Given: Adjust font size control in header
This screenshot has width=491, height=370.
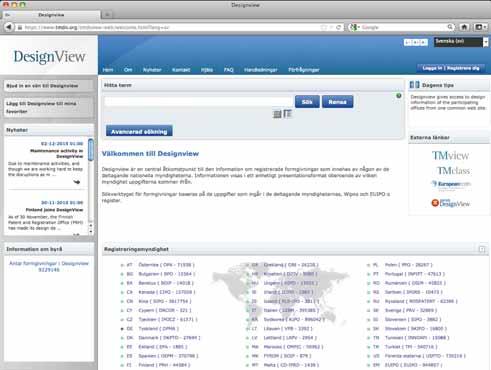Looking at the screenshot, I should pos(415,42).
